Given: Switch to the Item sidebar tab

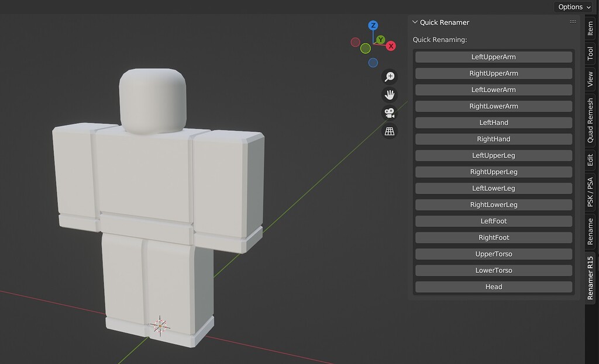Looking at the screenshot, I should point(591,28).
